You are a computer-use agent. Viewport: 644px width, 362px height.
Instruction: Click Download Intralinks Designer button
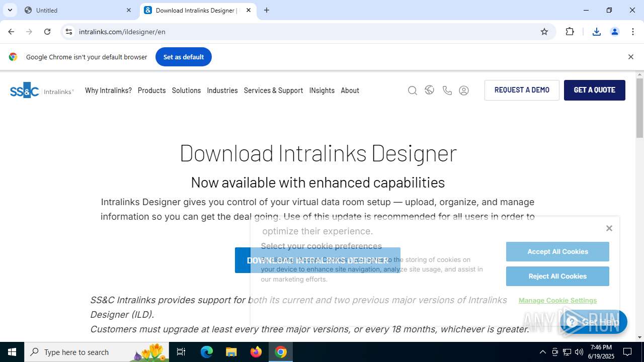point(317,260)
